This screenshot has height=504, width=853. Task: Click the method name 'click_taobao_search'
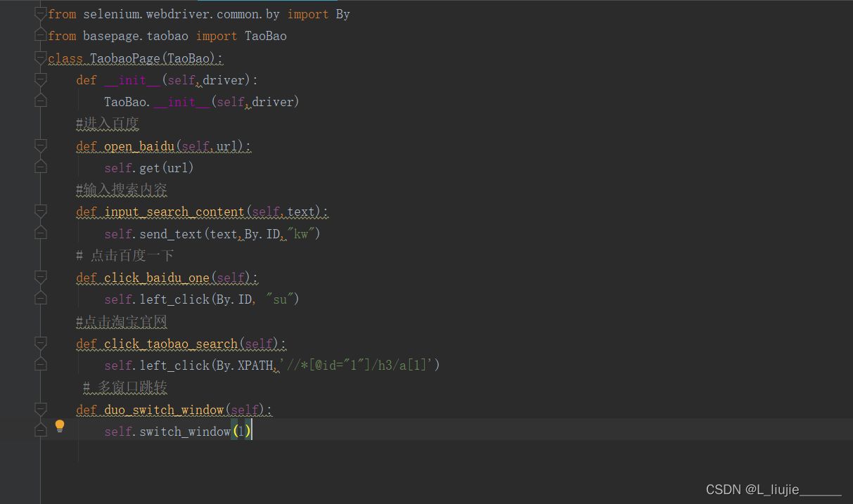pyautogui.click(x=171, y=344)
